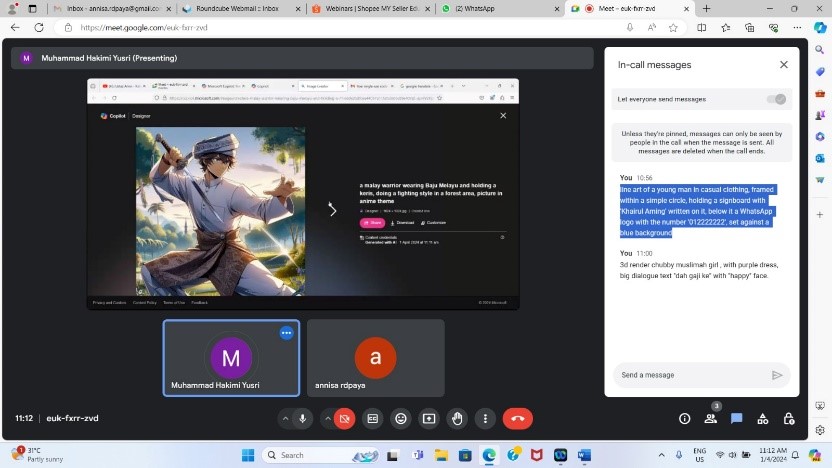Refresh the page
Viewport: 832px width, 468px height.
tap(39, 28)
